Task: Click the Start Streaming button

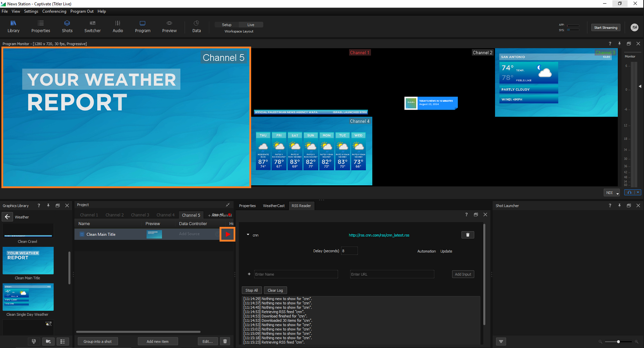Action: click(x=606, y=28)
